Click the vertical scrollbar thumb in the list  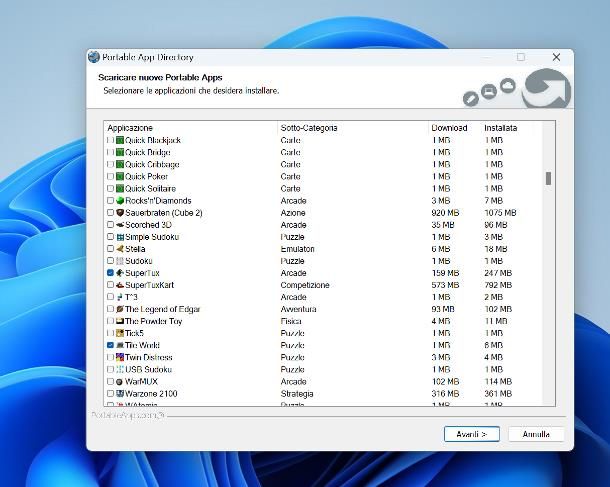click(549, 179)
